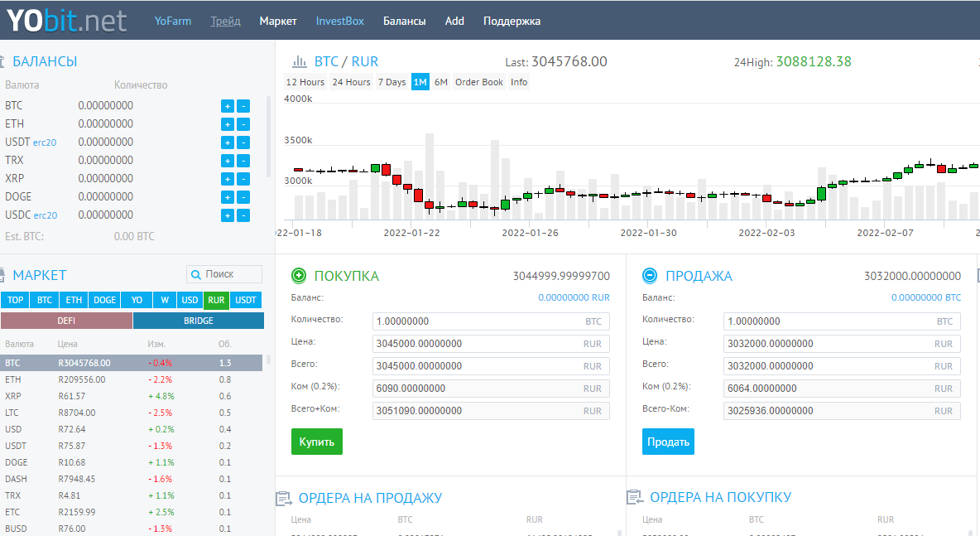Focus the sell Цена input field
This screenshot has width=980, height=536.
click(842, 344)
